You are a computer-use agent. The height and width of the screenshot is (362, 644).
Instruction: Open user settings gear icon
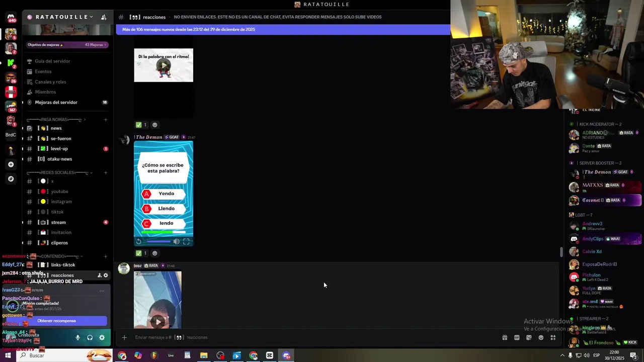(102, 338)
